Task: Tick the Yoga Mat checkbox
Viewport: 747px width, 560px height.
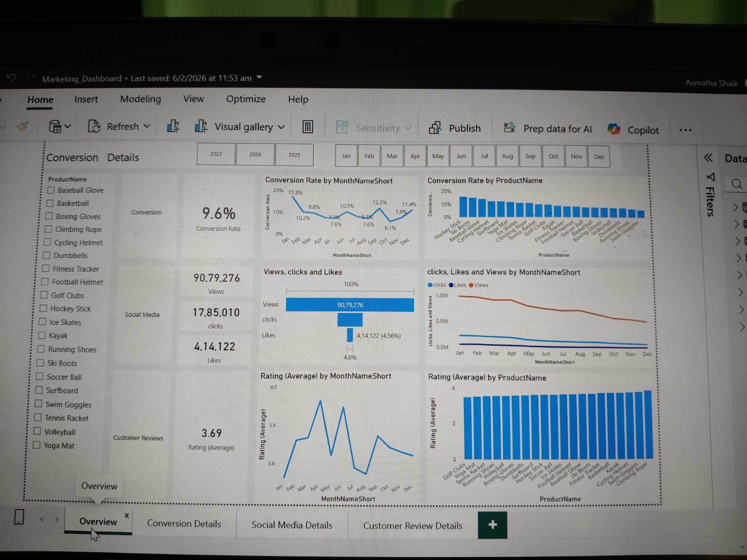Action: point(36,445)
